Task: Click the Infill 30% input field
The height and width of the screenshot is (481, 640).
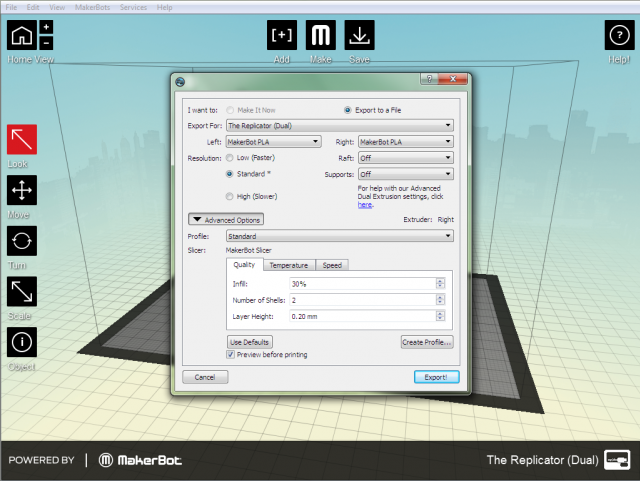Action: 363,283
